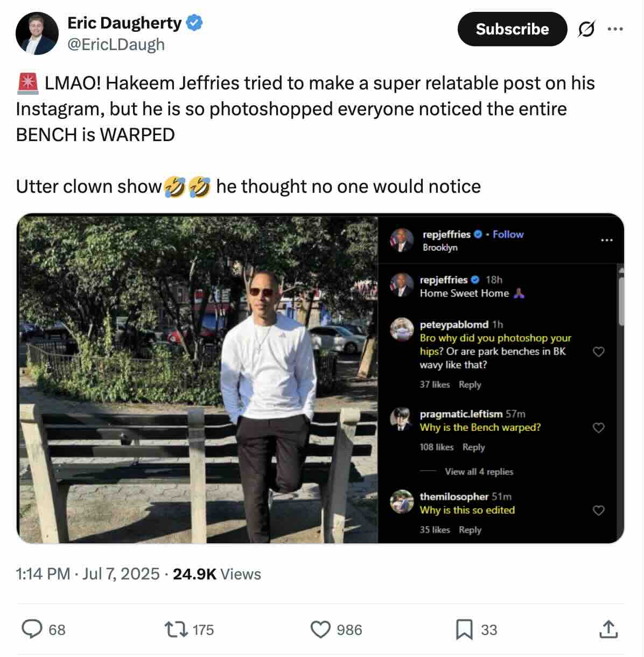
Task: Click the reply comment bubble icon
Action: tap(32, 629)
